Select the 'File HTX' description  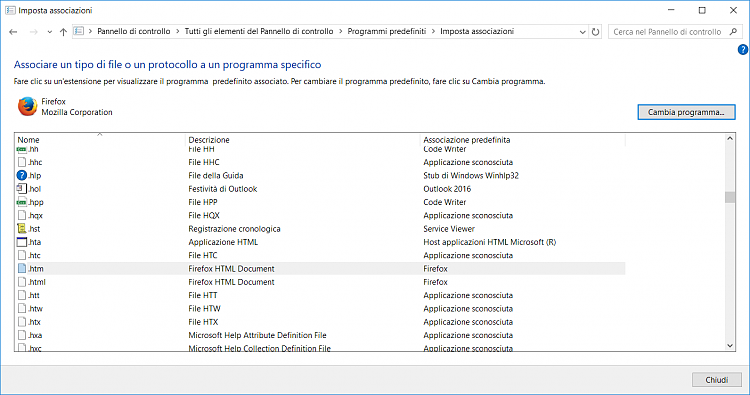[x=203, y=322]
